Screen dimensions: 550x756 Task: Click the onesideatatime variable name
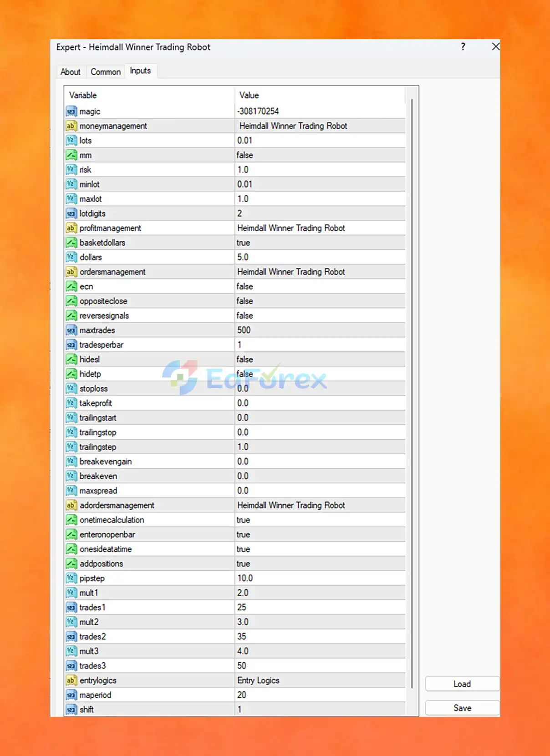pos(106,549)
